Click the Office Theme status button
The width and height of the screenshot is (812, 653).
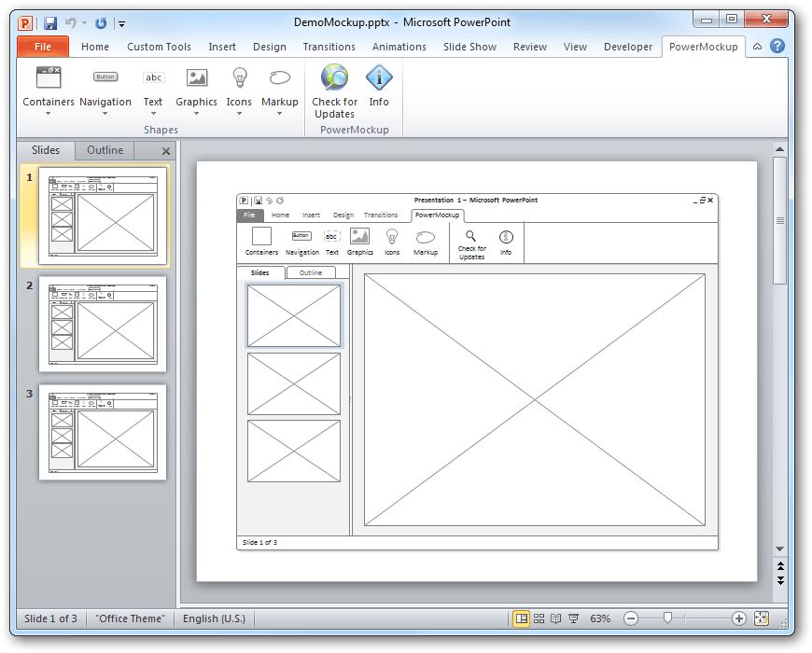tap(129, 618)
